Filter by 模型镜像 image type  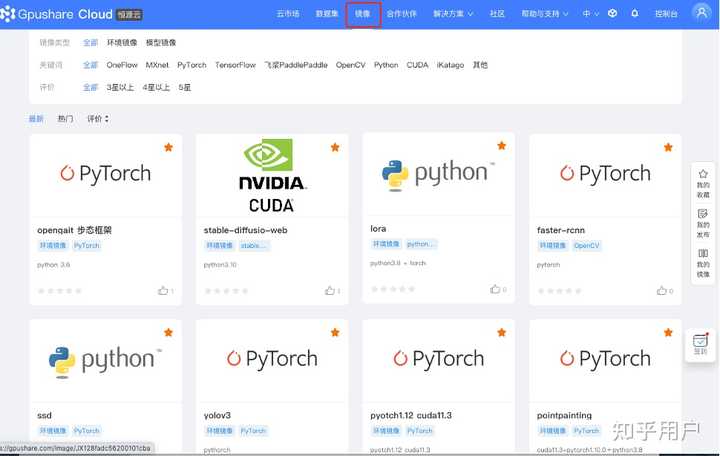pos(161,43)
